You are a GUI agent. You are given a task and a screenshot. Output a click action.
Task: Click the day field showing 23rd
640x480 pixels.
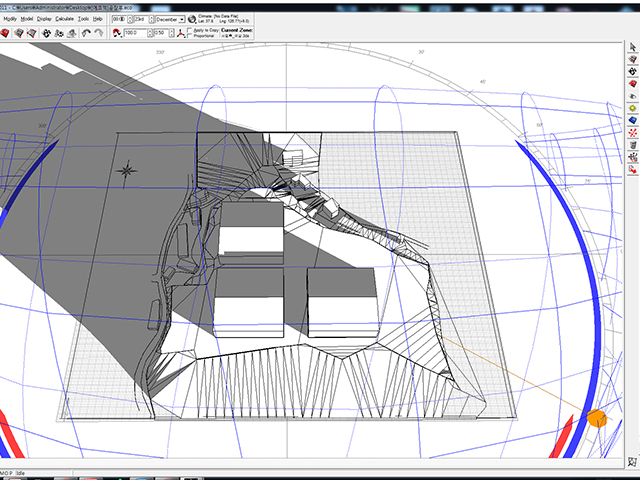[x=141, y=19]
